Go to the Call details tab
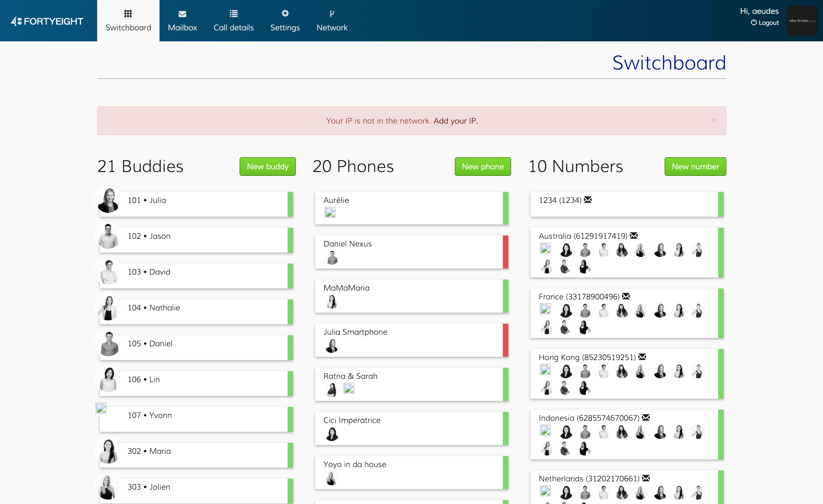This screenshot has width=823, height=504. pyautogui.click(x=233, y=21)
